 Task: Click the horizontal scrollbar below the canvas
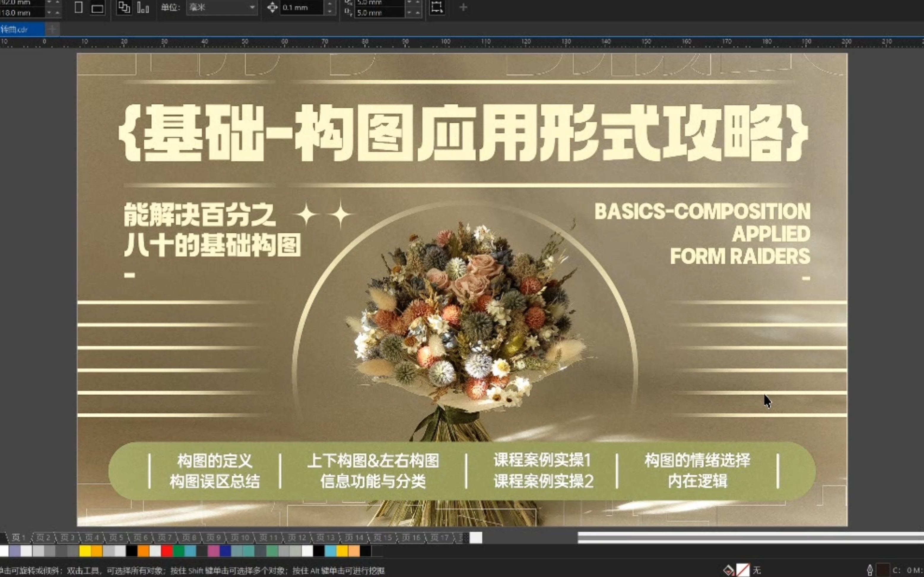tap(750, 537)
